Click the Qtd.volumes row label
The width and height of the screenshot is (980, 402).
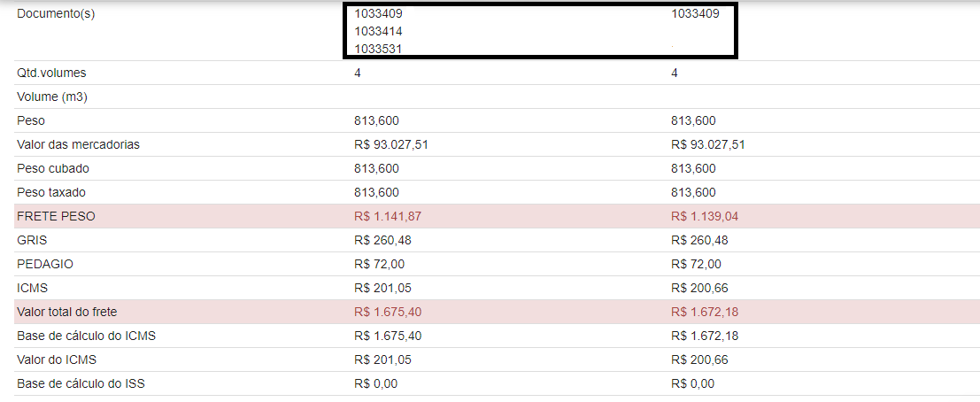coord(51,73)
